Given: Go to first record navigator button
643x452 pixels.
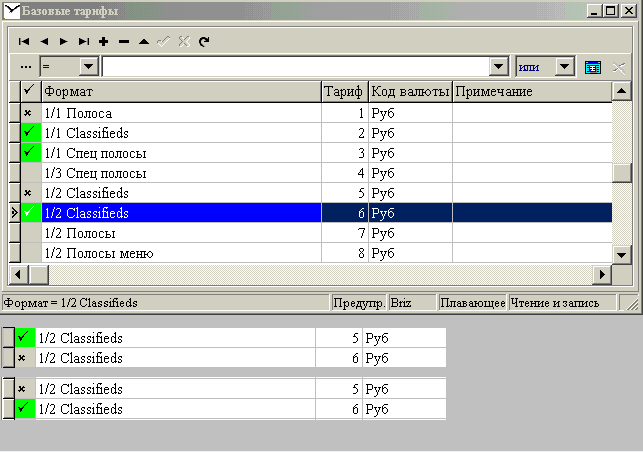Looking at the screenshot, I should coord(24,42).
